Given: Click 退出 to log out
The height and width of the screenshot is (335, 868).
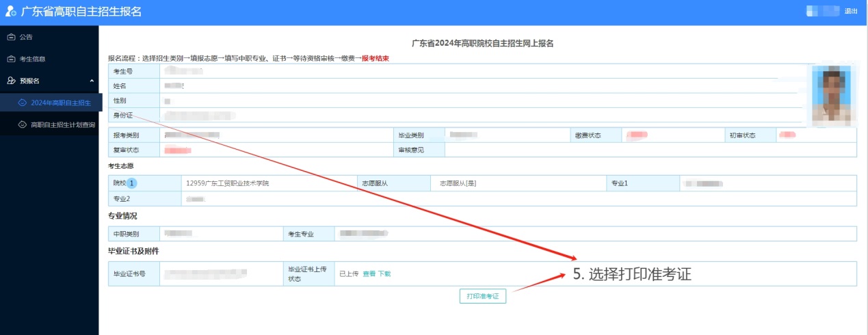Looking at the screenshot, I should pos(851,11).
